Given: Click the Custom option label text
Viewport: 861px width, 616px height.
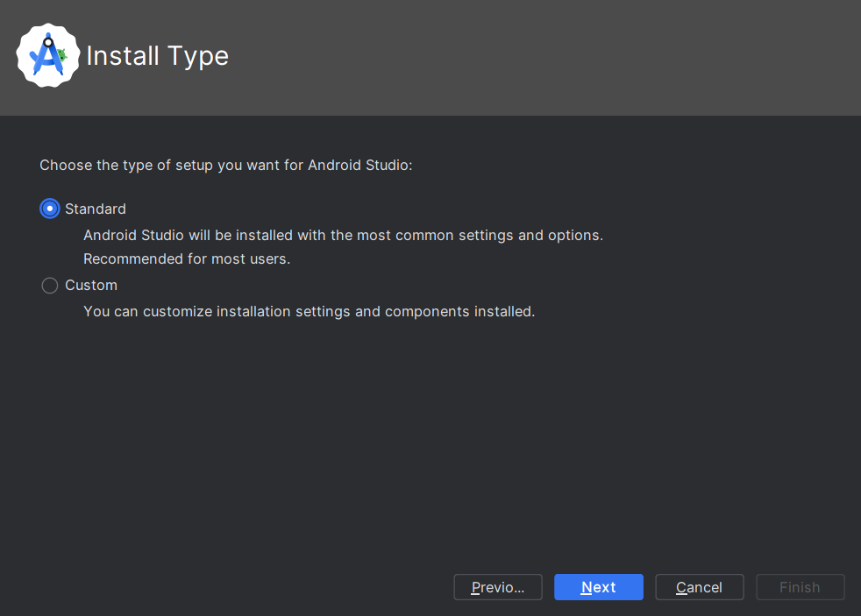Looking at the screenshot, I should click(x=90, y=285).
